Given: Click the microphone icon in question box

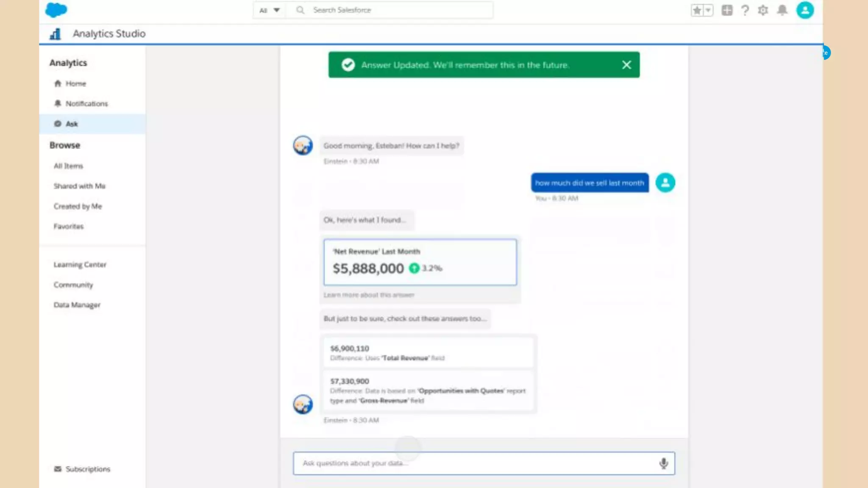Looking at the screenshot, I should [x=663, y=463].
